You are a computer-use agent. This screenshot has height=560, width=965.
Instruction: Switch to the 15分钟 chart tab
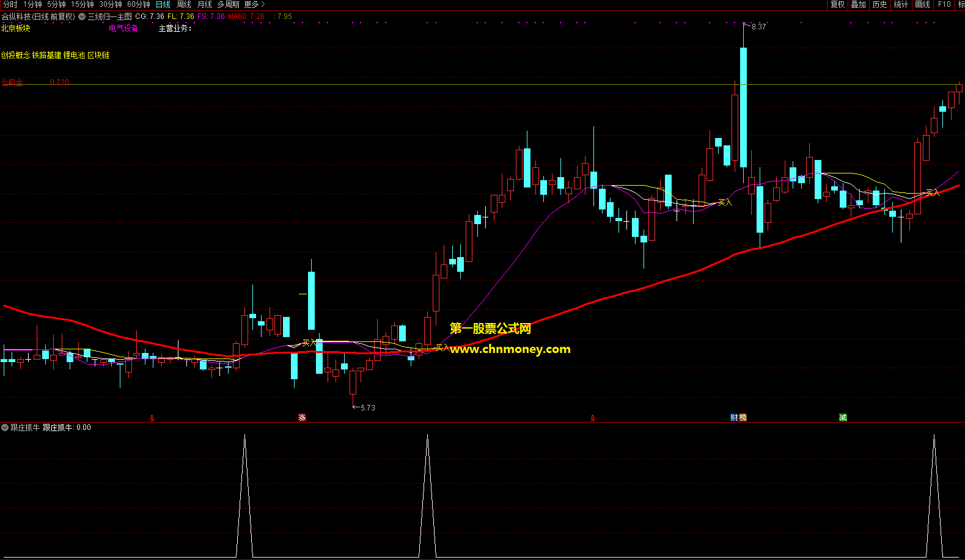pos(83,4)
